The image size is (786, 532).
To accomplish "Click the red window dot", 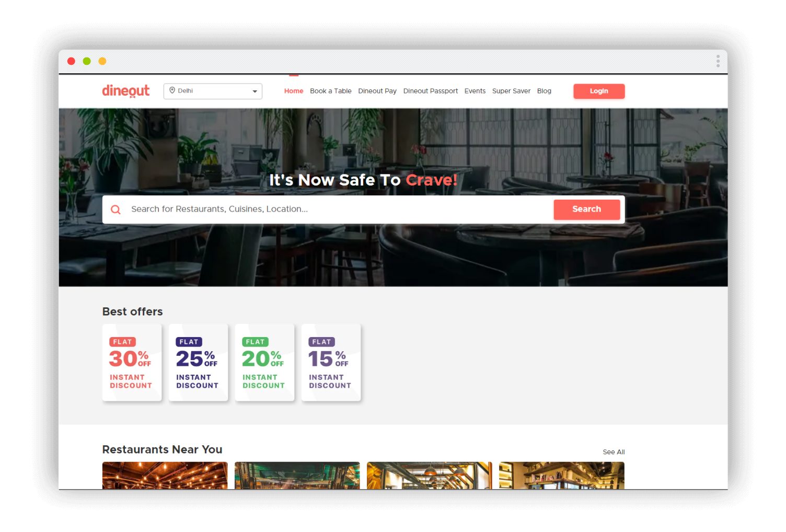I will point(71,61).
